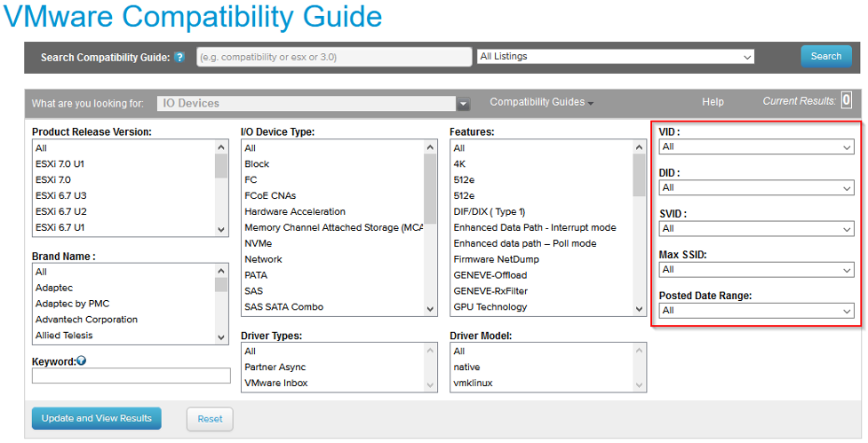This screenshot has height=443, width=868.
Task: Expand the SVID dropdown
Action: (x=756, y=229)
